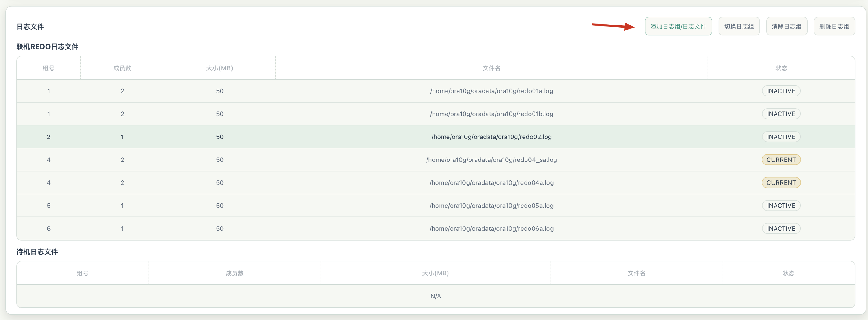868x320 pixels.
Task: Click the 组号 column header in REDO table
Action: [x=49, y=68]
